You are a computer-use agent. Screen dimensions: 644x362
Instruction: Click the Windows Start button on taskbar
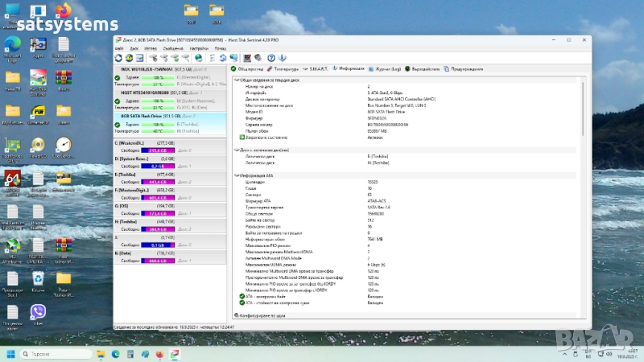tap(12, 354)
